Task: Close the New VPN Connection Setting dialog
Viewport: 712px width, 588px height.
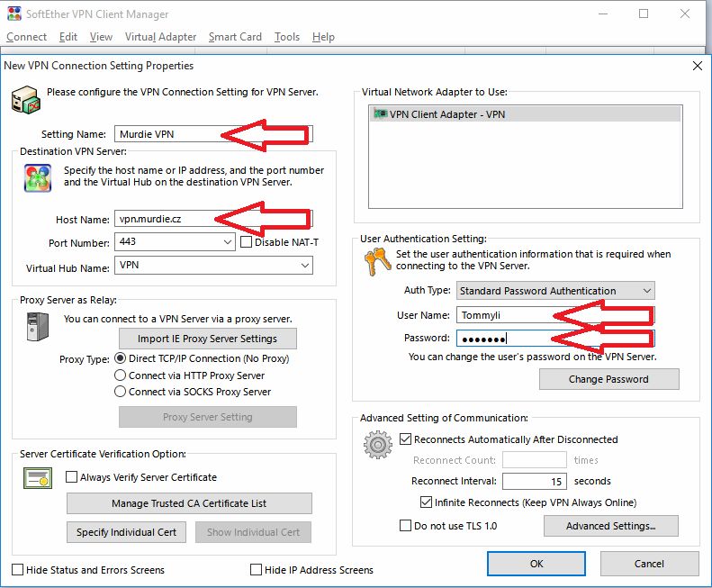Action: [x=698, y=66]
